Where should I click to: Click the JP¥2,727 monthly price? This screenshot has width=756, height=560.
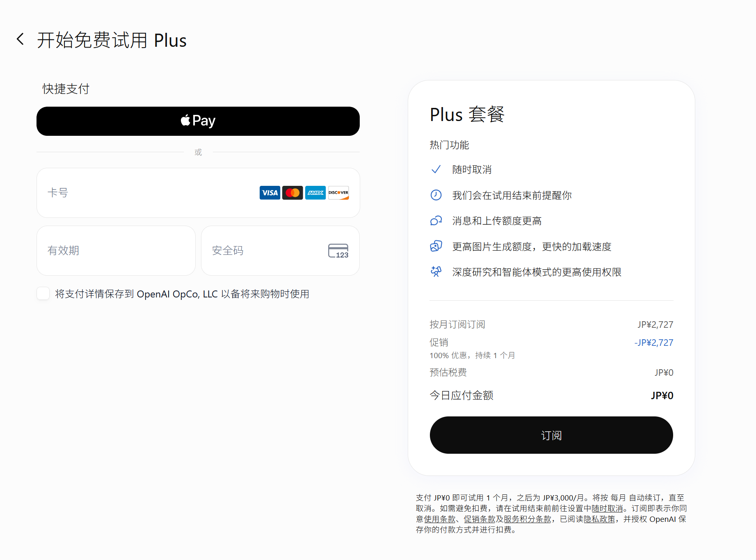click(x=655, y=325)
